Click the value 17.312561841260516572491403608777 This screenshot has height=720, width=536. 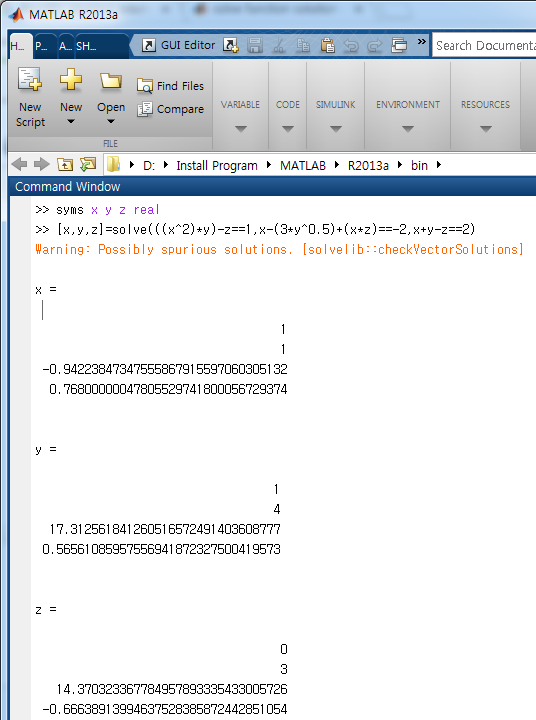164,529
